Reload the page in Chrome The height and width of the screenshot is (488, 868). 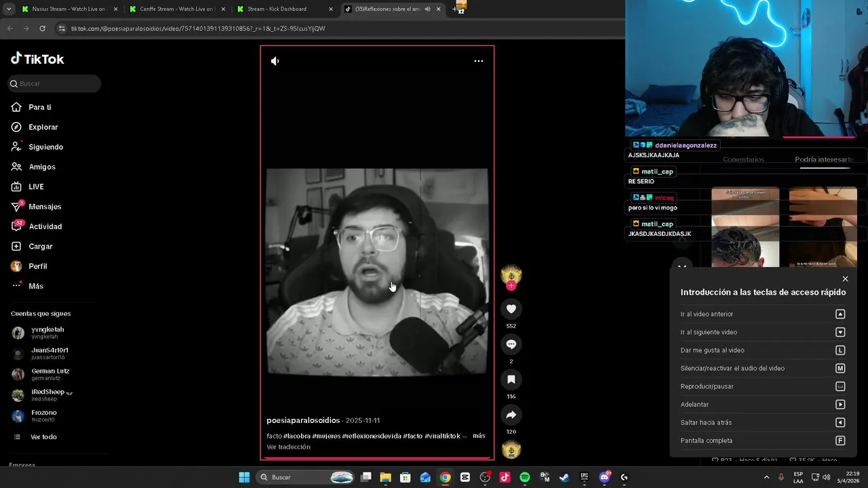click(x=42, y=28)
